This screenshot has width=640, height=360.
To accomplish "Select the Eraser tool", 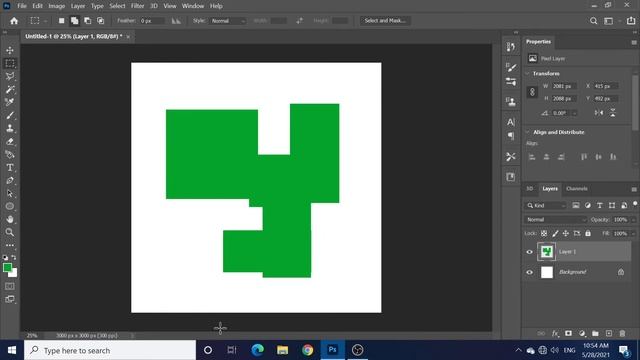I will coord(10,142).
